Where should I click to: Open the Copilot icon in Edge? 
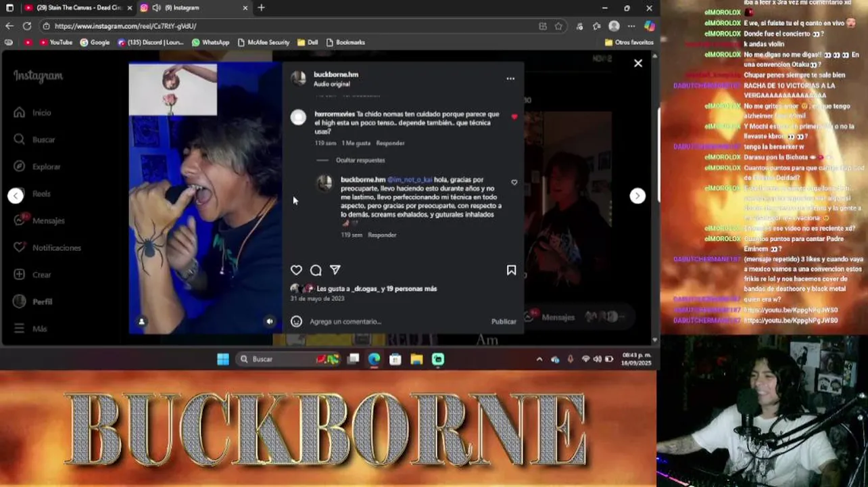click(649, 26)
